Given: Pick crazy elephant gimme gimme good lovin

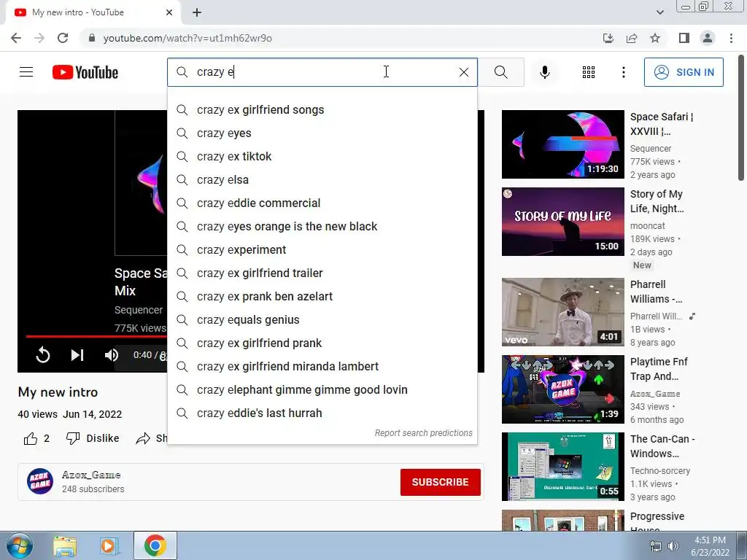Looking at the screenshot, I should click(322, 390).
